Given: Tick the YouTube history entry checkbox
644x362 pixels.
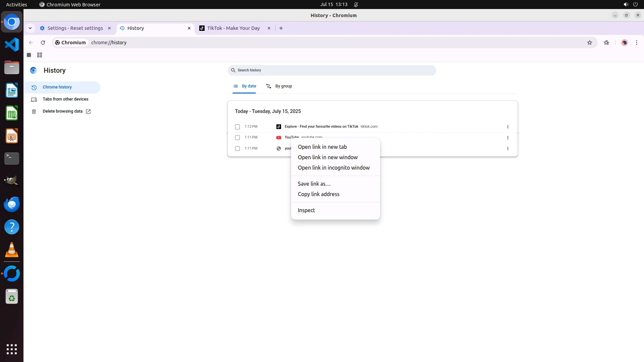Looking at the screenshot, I should coord(237,137).
